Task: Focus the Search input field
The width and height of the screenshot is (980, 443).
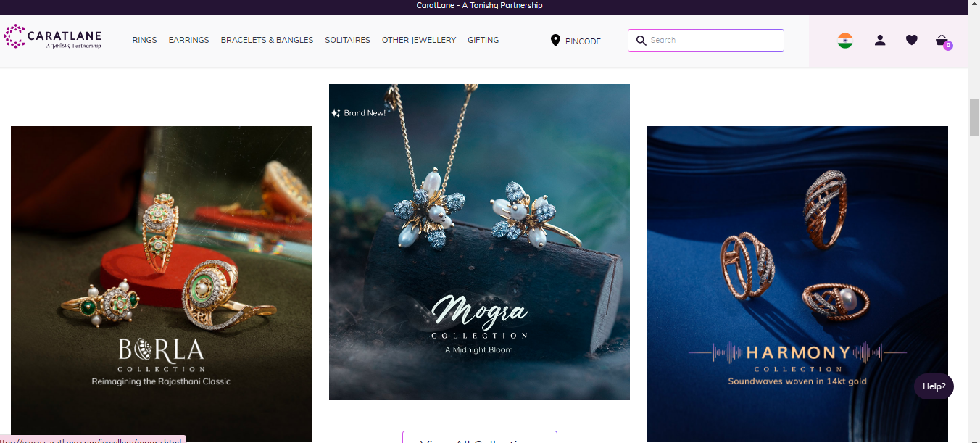Action: click(x=714, y=41)
